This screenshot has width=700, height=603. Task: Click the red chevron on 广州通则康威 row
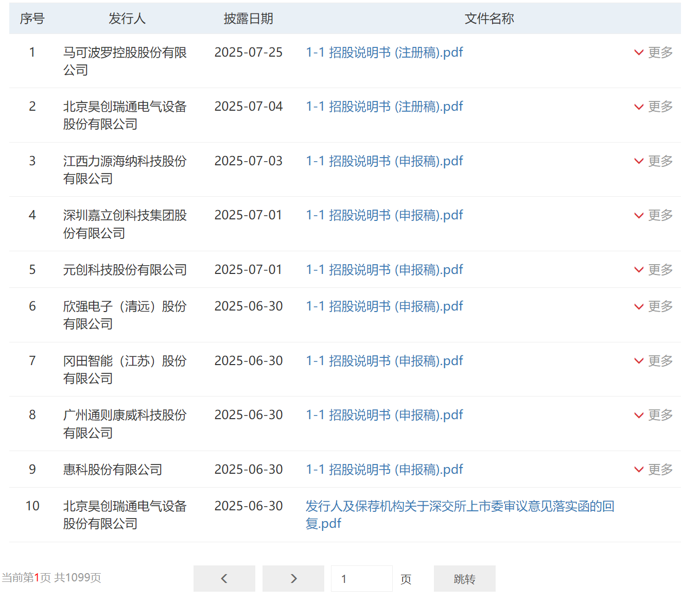click(638, 415)
